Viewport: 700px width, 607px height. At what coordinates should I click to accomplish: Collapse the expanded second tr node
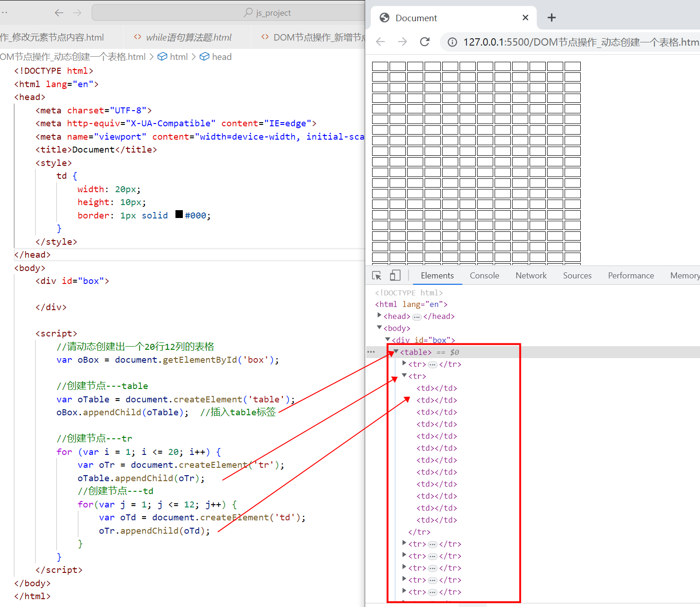(x=404, y=375)
